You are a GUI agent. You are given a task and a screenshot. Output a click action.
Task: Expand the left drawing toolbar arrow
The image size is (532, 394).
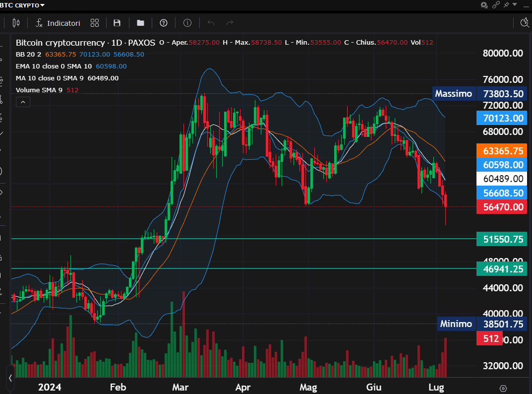[x=10, y=378]
